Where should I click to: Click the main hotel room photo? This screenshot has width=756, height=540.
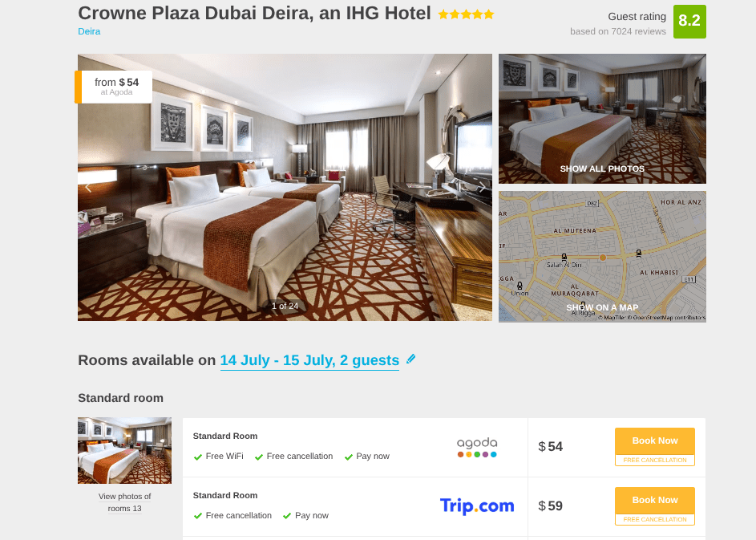pyautogui.click(x=285, y=187)
